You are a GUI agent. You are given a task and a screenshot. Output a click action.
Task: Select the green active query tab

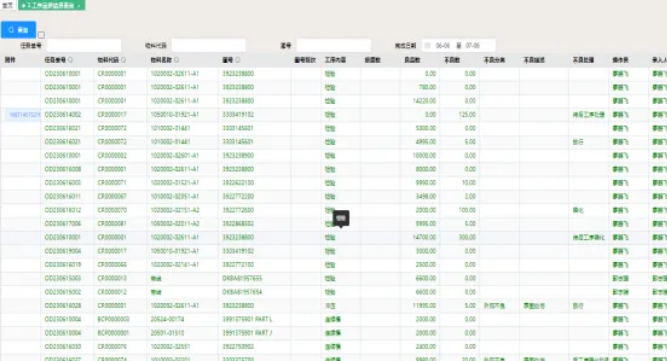point(51,5)
